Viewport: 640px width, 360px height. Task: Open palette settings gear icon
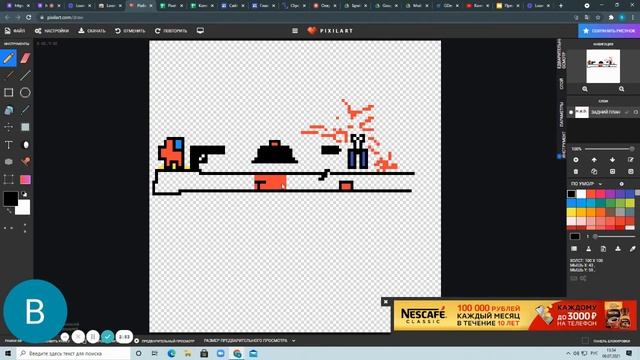(x=622, y=184)
